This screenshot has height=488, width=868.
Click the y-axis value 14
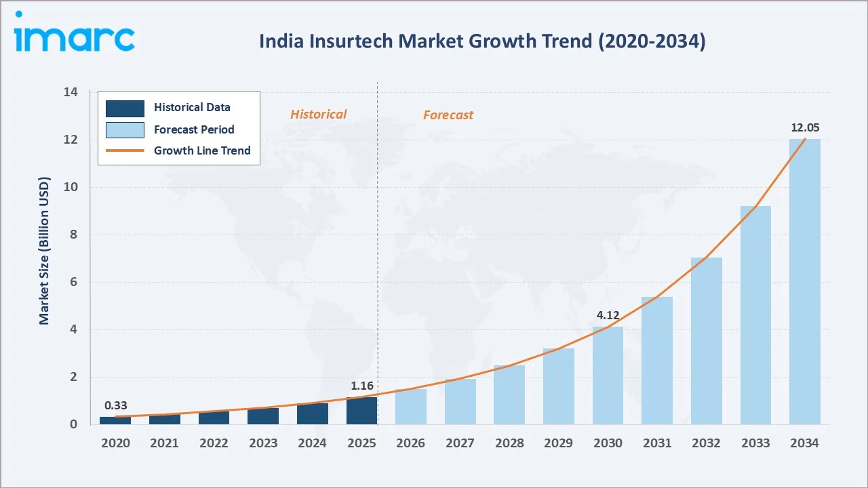pos(71,92)
